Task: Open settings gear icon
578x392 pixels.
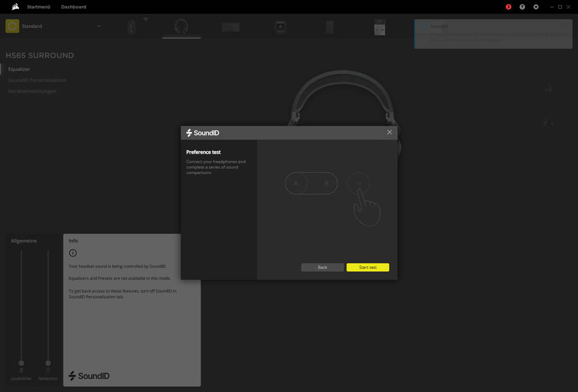Action: (536, 6)
